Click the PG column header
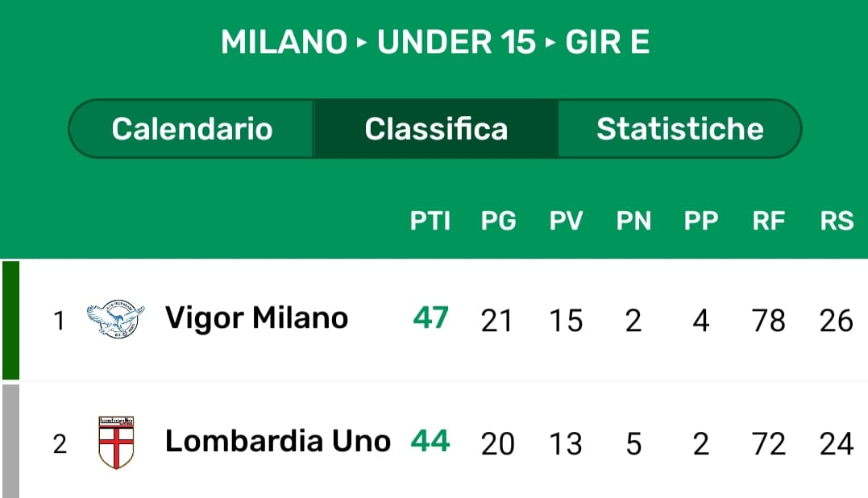 pyautogui.click(x=498, y=221)
